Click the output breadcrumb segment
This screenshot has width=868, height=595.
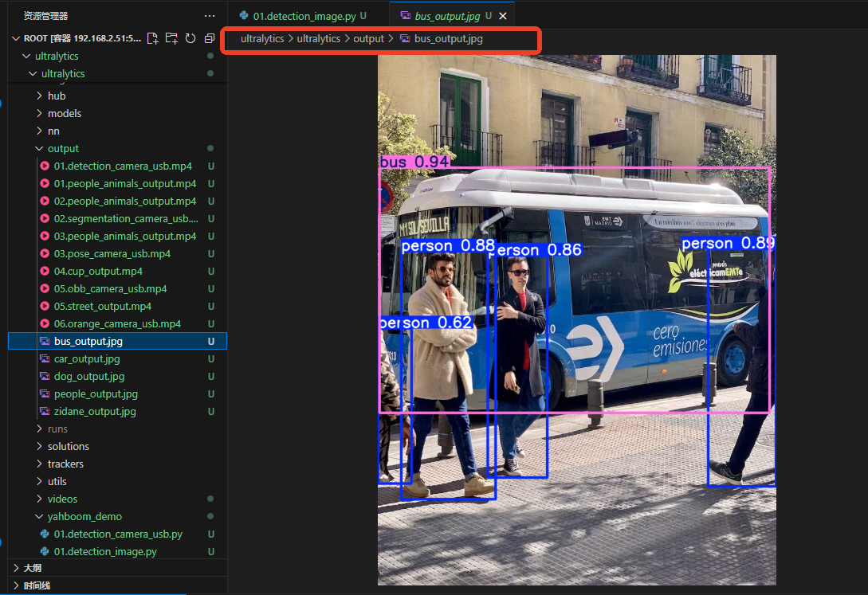pyautogui.click(x=369, y=39)
